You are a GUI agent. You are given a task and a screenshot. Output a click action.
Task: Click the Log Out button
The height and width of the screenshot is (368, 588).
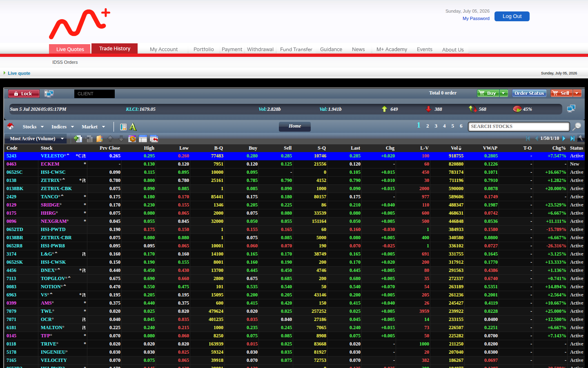tap(512, 16)
